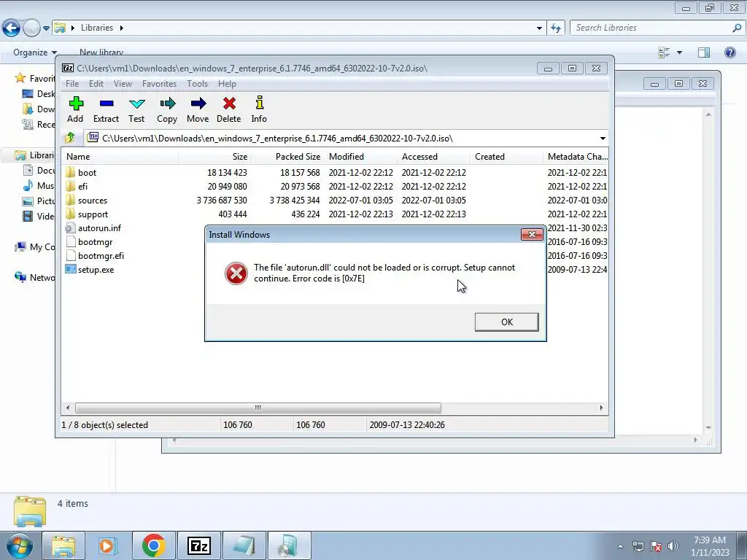Screen dimensions: 747x560
Task: Close the Install Windows error dialog
Action: pos(532,234)
